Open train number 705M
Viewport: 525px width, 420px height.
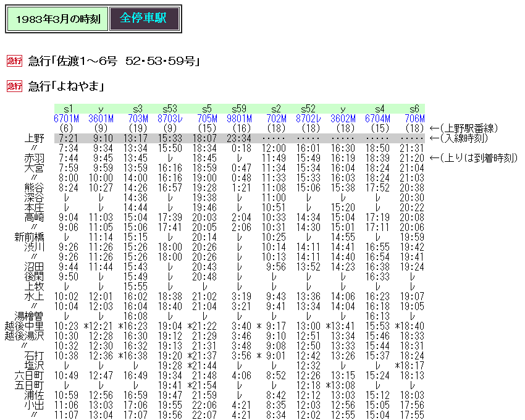[207, 119]
